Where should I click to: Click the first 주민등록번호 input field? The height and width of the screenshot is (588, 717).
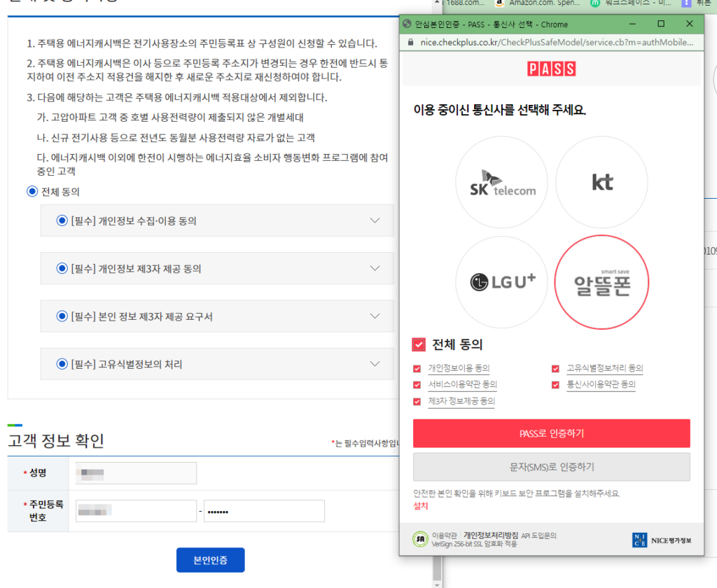click(137, 511)
